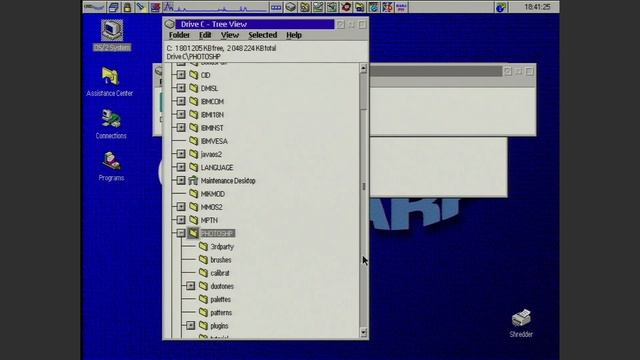Click the flashlight Find icon in WarpCenter

tap(141, 7)
